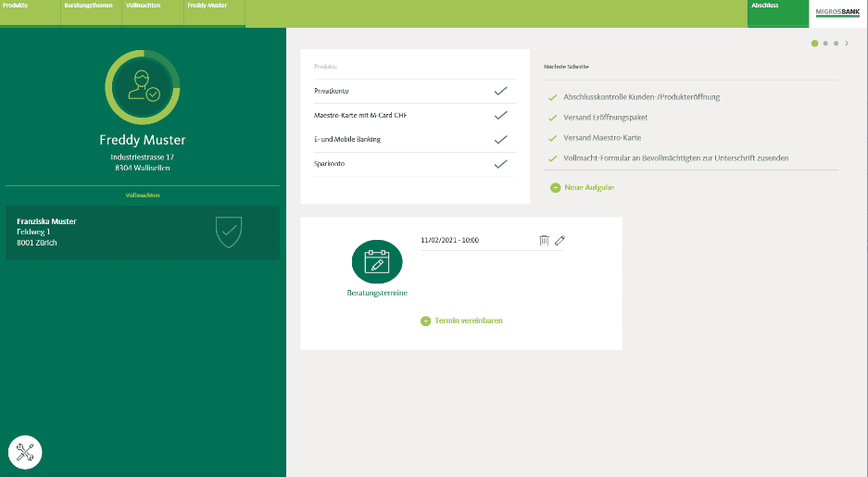
Task: Click the Termin vereinbaren link
Action: (x=468, y=320)
